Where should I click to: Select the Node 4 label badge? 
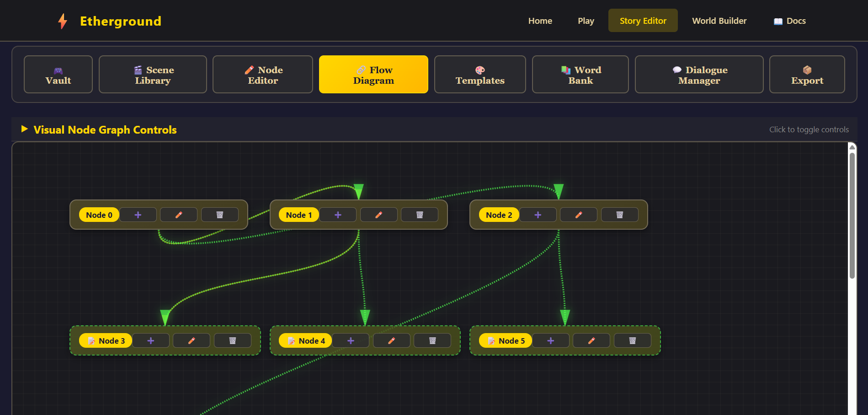click(305, 341)
